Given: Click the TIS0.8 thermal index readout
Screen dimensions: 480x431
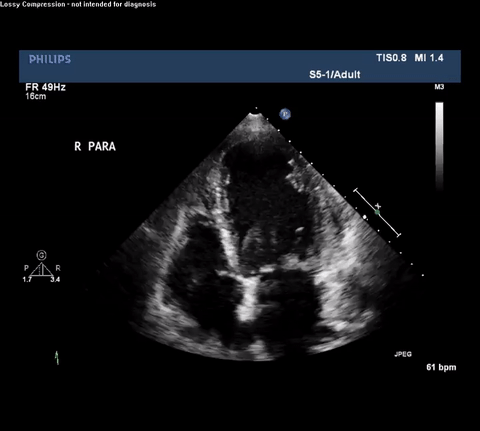Looking at the screenshot, I should pyautogui.click(x=391, y=58).
